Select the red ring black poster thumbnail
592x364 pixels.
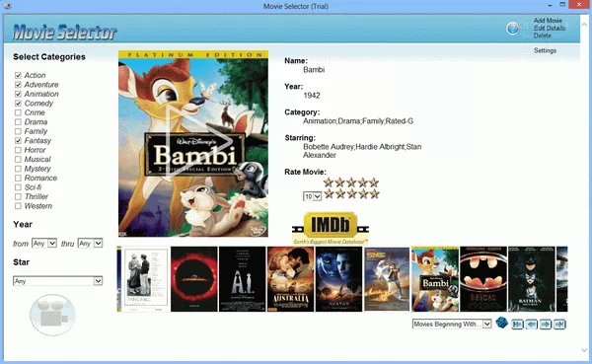[194, 279]
